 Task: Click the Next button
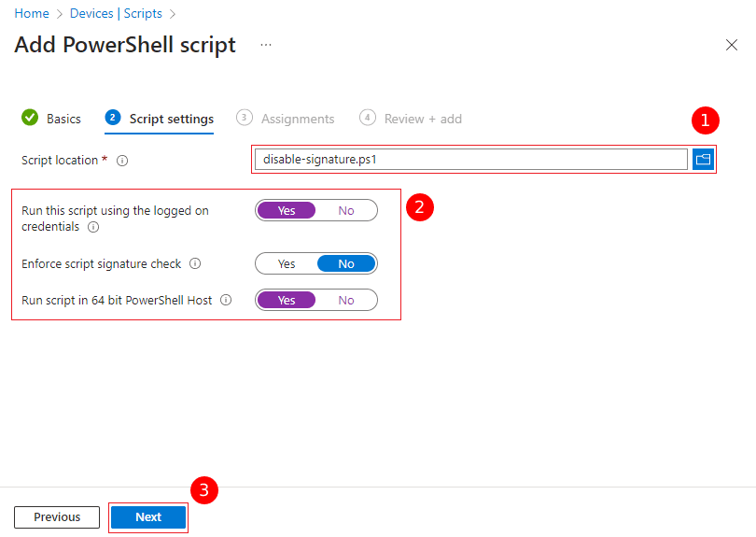(148, 517)
